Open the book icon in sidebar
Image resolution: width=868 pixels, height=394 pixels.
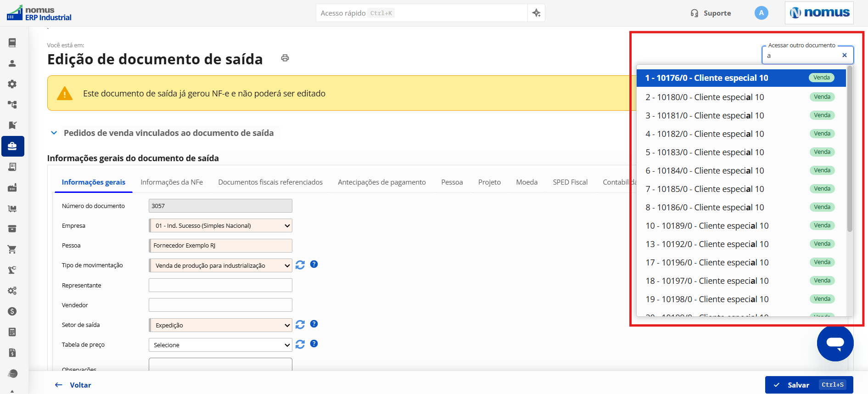12,43
